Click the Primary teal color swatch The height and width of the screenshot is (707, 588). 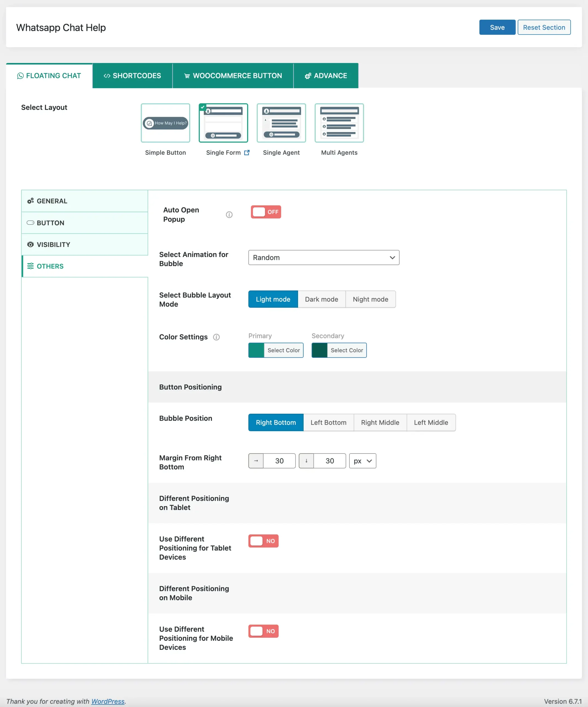(x=256, y=350)
